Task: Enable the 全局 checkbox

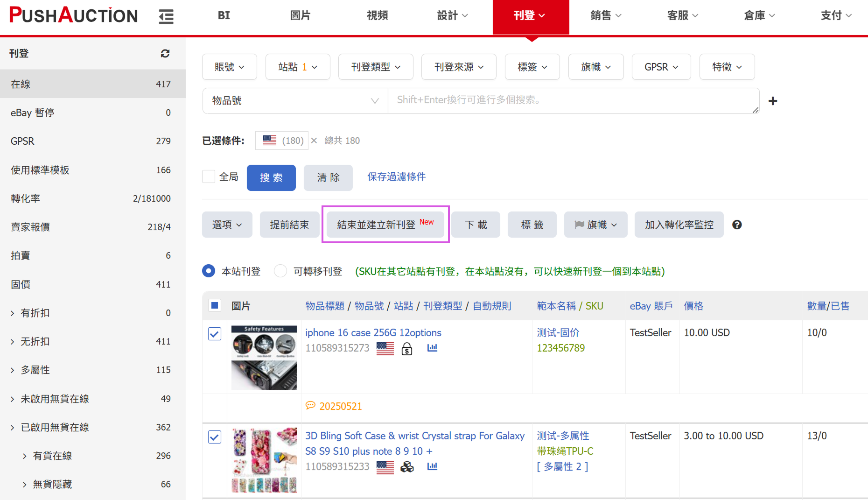Action: (x=209, y=177)
